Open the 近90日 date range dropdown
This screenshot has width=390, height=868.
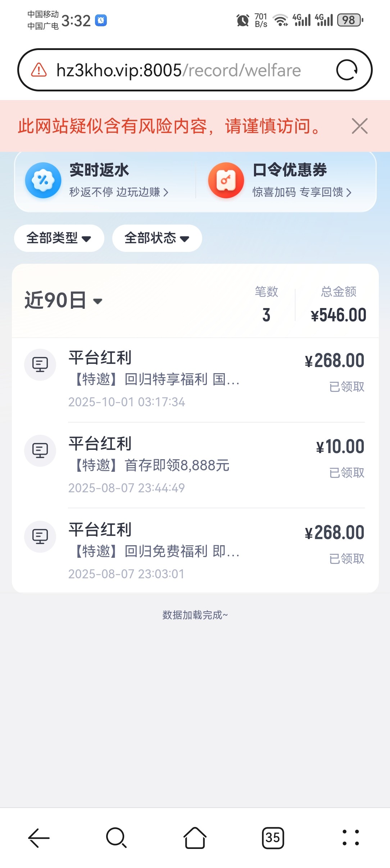tap(64, 300)
